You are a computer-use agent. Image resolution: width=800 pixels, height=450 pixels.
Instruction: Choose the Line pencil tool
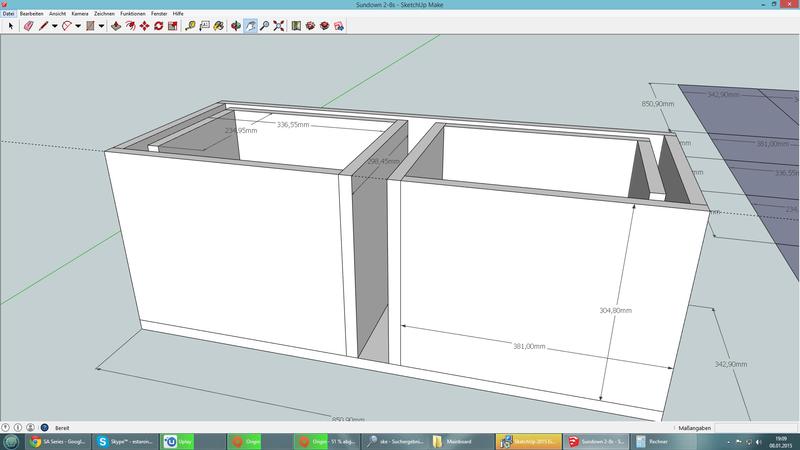point(43,26)
